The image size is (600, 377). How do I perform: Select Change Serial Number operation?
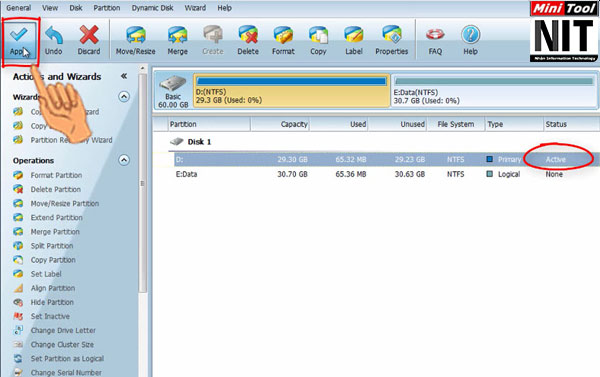point(66,372)
